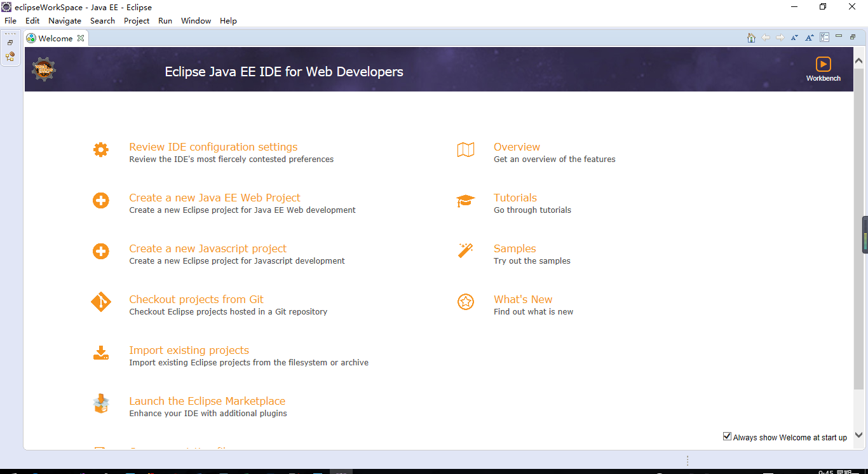
Task: Restore the Welcome view using the toolbar's restore icon
Action: [x=853, y=37]
